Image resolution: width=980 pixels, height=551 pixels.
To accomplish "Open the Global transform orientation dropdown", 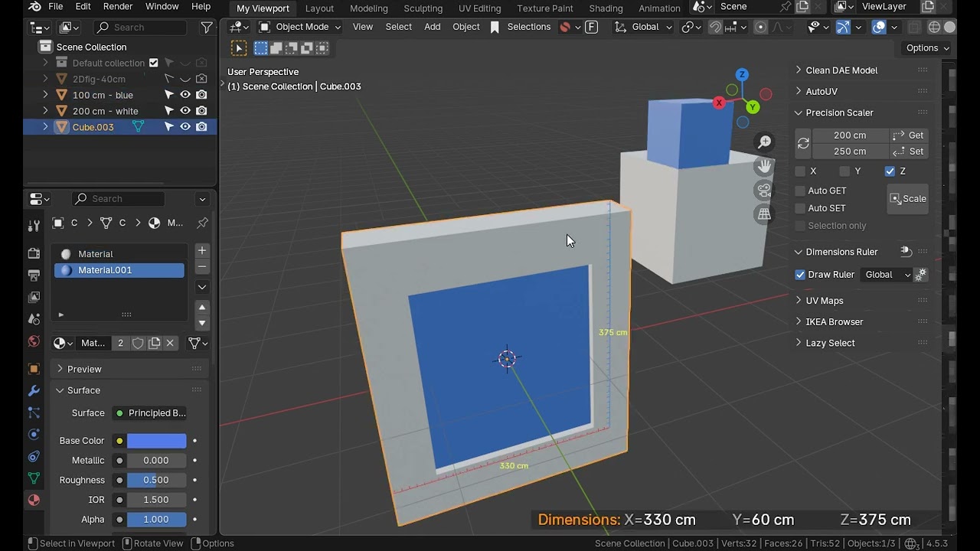I will click(643, 27).
